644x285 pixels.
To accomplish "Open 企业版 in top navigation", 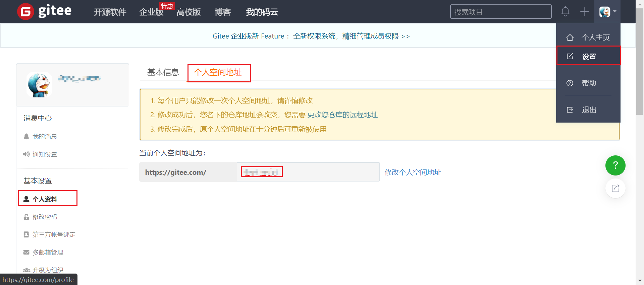I will [151, 12].
